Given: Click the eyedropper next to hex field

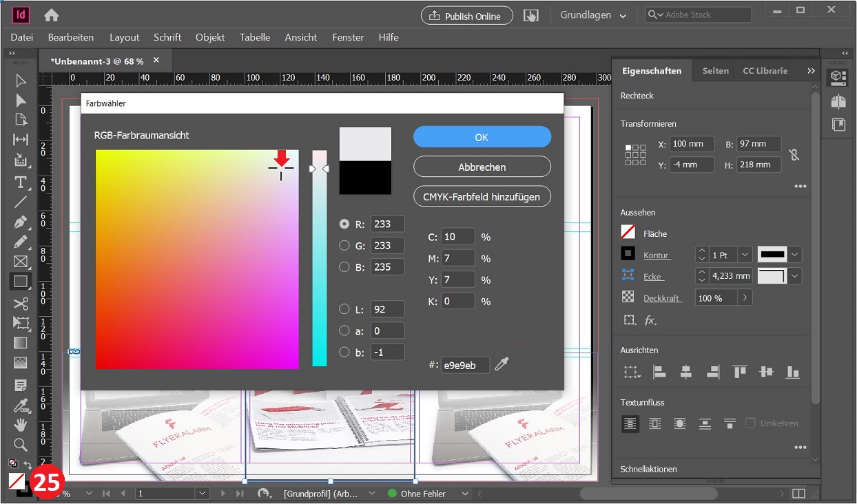Looking at the screenshot, I should [x=502, y=364].
